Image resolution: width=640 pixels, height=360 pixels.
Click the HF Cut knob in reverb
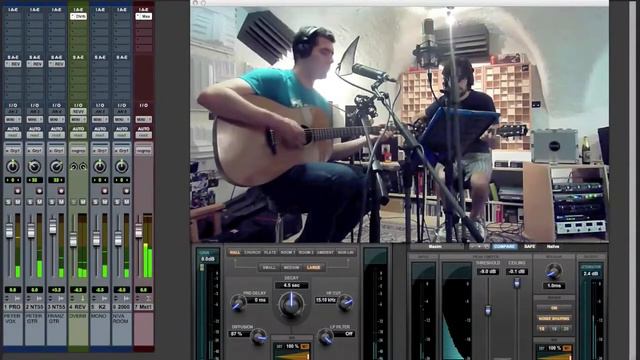coord(345,302)
